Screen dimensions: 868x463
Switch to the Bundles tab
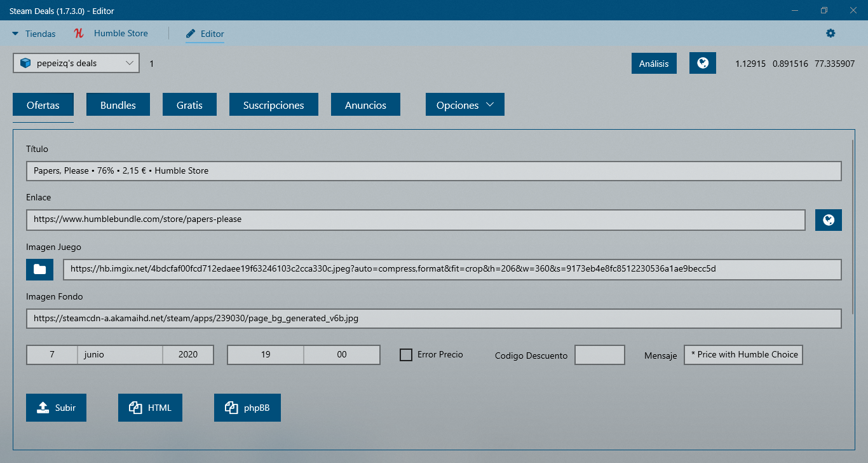coord(118,105)
